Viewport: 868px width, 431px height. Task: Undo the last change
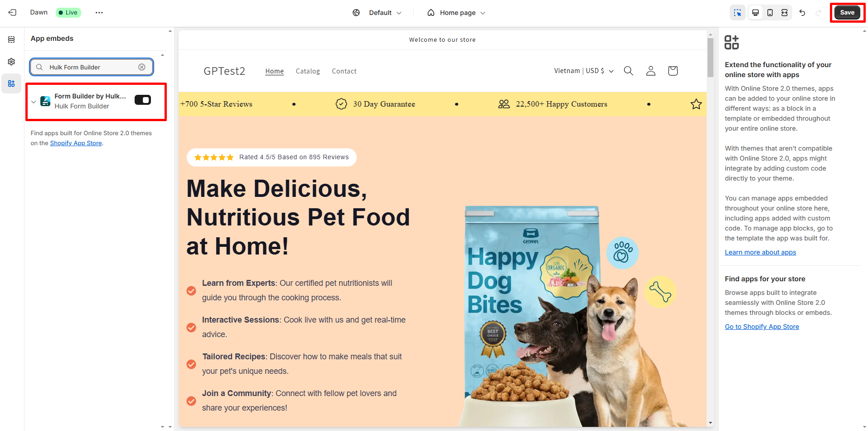tap(802, 13)
